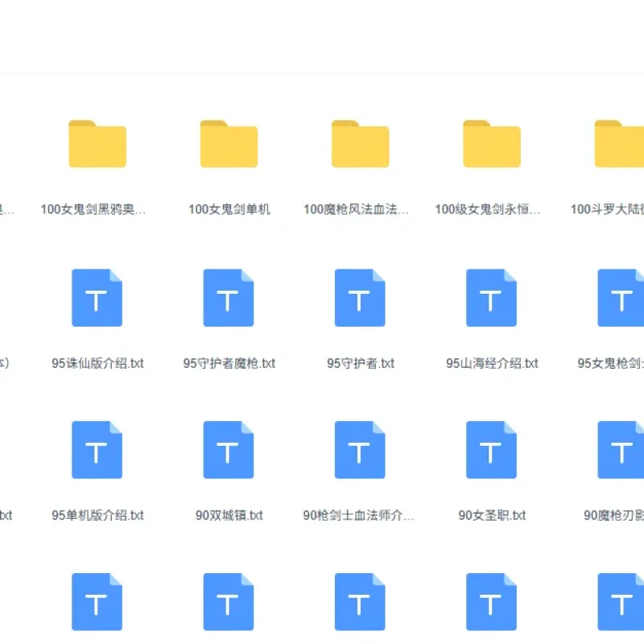Click the file name 95单机版介绍.txt
This screenshot has width=644, height=644.
click(97, 515)
